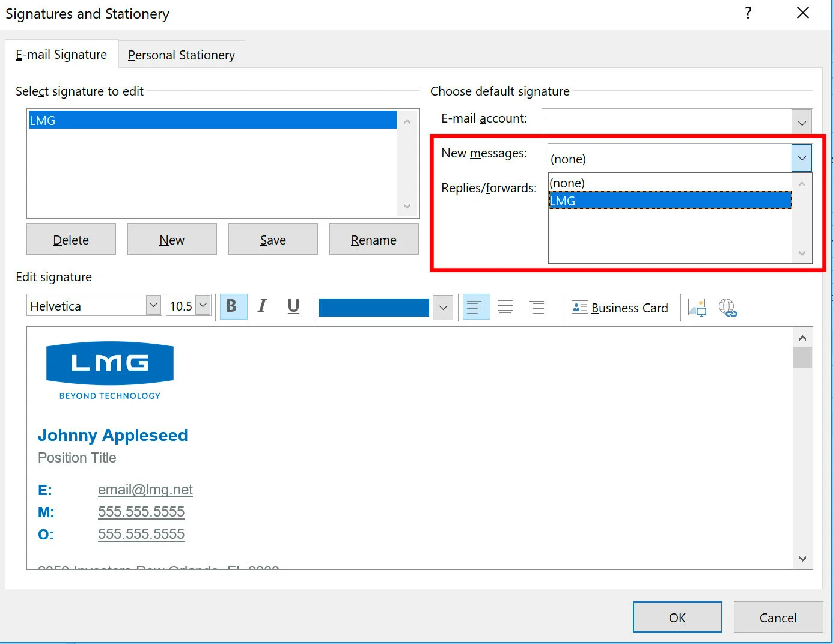This screenshot has height=644, width=833.
Task: Insert picture into signature
Action: (x=697, y=308)
